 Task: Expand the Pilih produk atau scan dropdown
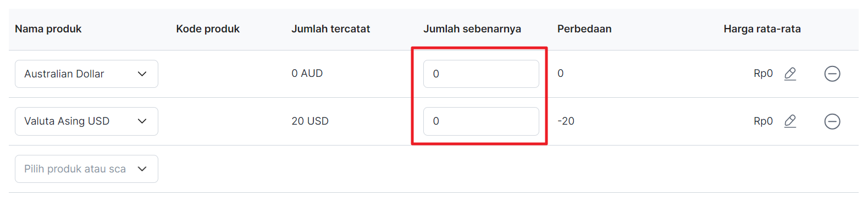[x=86, y=169]
